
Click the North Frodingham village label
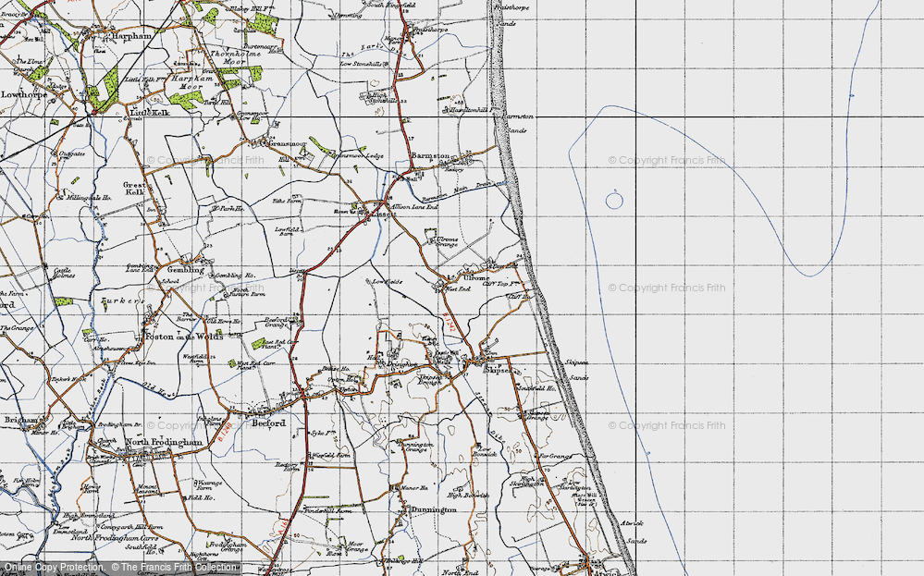click(164, 442)
